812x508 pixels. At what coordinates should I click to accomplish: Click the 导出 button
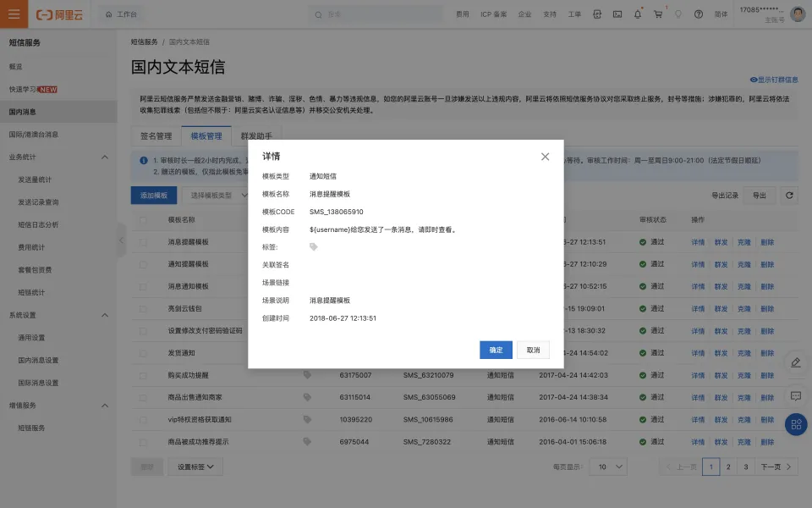(760, 196)
